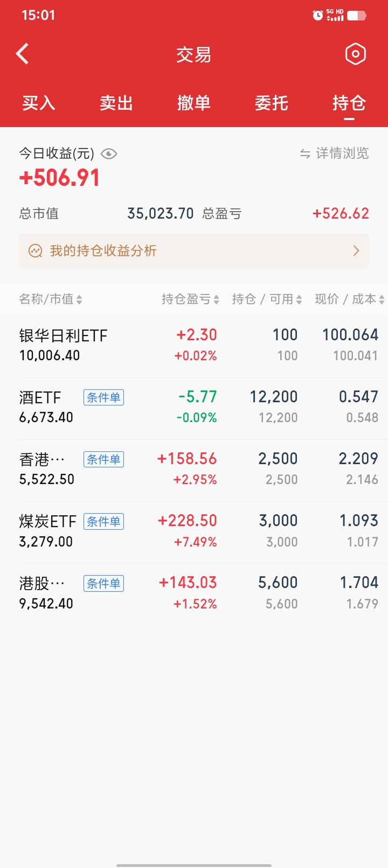Sort by 现价 / 成本 column
388x868 pixels.
(x=349, y=299)
